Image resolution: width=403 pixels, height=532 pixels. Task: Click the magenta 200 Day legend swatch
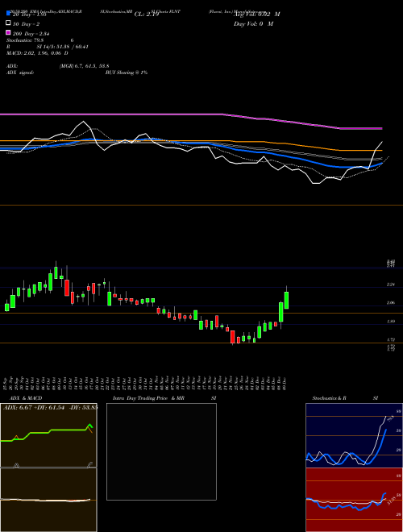click(8, 32)
